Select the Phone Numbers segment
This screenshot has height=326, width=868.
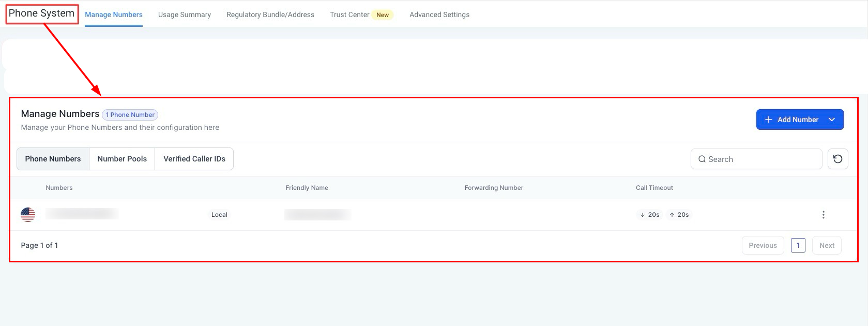pos(53,159)
